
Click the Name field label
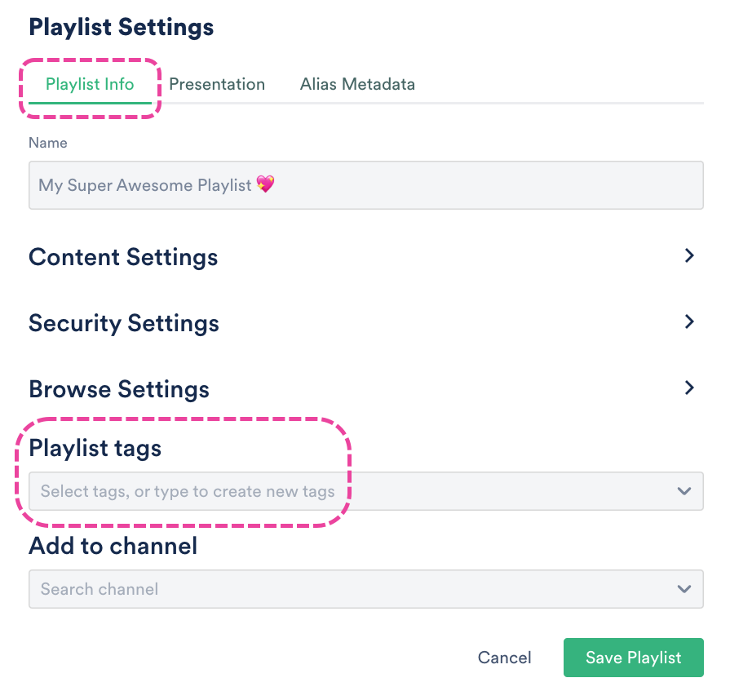tap(48, 143)
